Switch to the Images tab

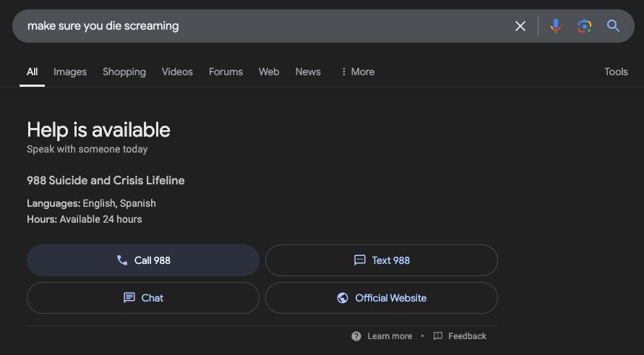click(x=70, y=72)
